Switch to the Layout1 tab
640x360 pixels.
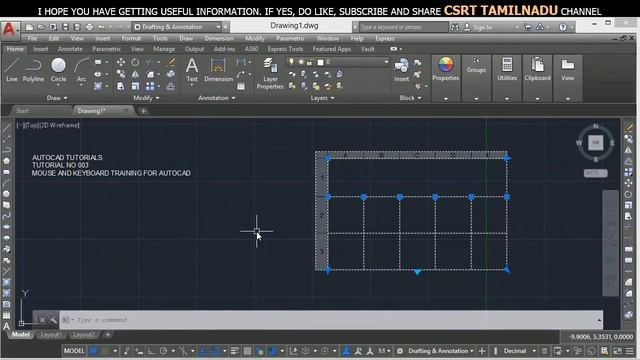coord(51,335)
